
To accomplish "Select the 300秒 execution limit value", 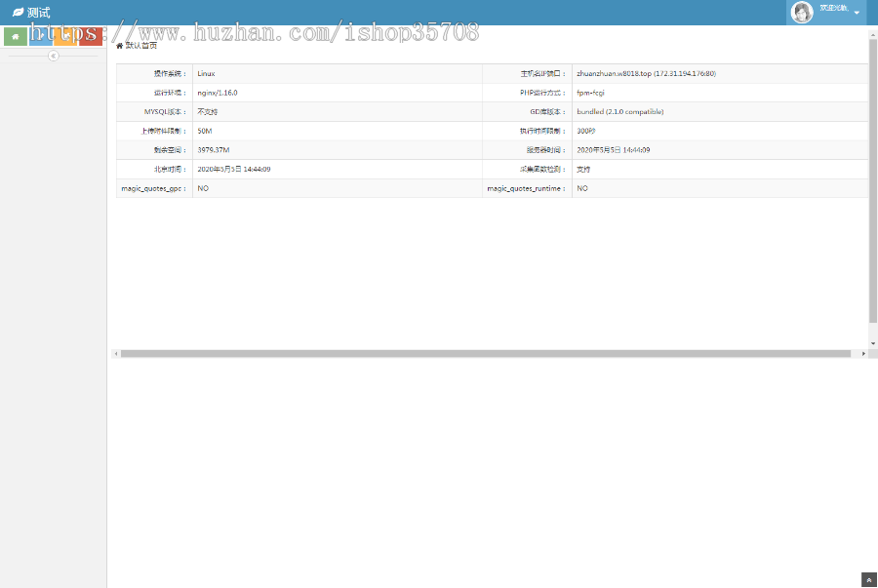I will pos(585,131).
